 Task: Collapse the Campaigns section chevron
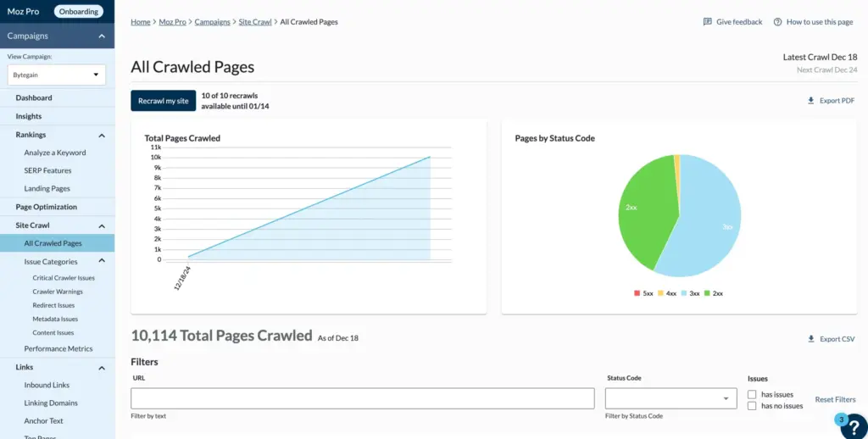point(102,36)
